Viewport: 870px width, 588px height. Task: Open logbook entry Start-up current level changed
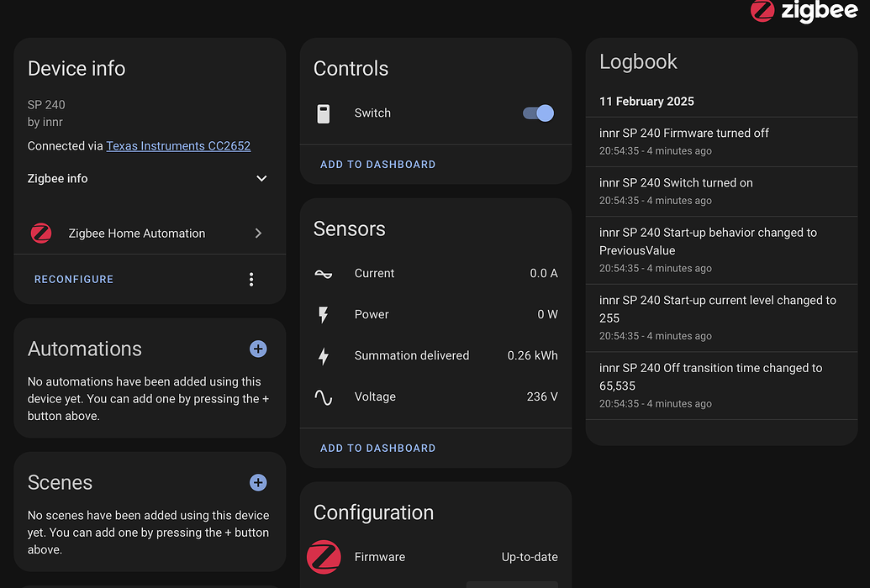(721, 318)
